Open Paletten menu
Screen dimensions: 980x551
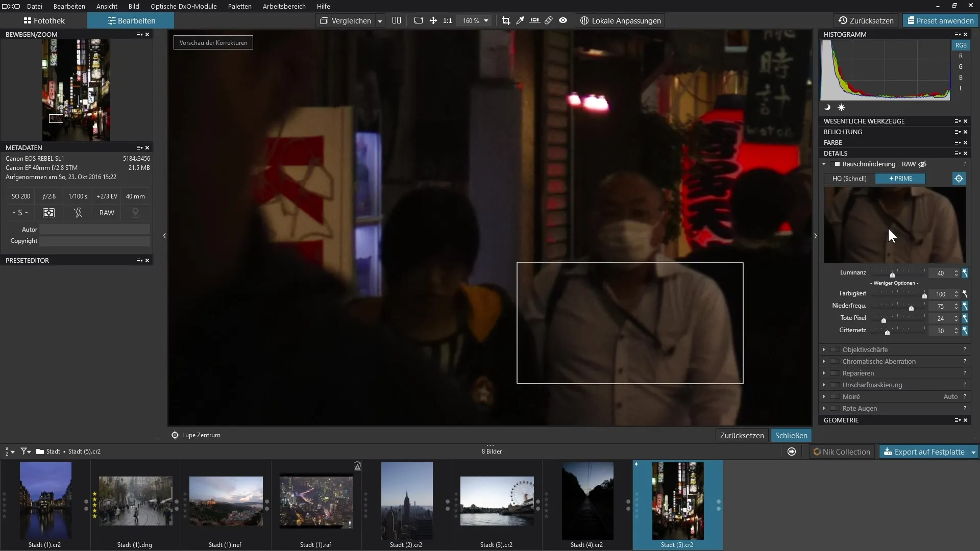coord(240,6)
